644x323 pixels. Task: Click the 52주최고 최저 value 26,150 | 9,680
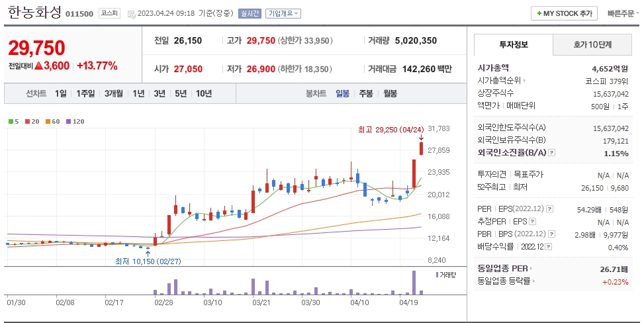coord(604,188)
